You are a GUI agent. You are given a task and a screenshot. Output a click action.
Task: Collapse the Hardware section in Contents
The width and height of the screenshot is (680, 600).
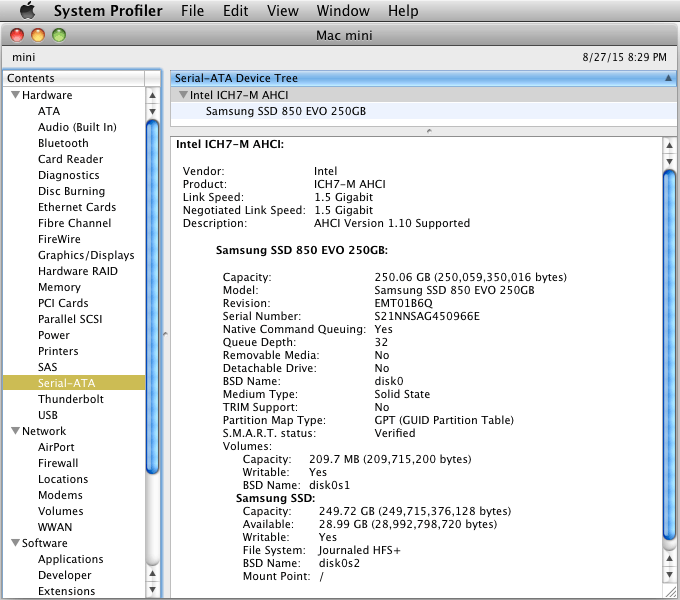tap(16, 95)
